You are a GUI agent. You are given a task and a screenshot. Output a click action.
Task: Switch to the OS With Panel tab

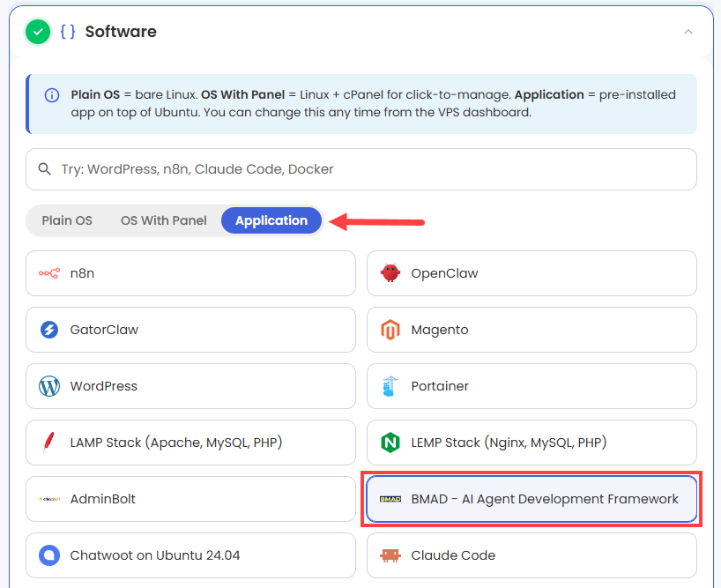click(x=164, y=220)
